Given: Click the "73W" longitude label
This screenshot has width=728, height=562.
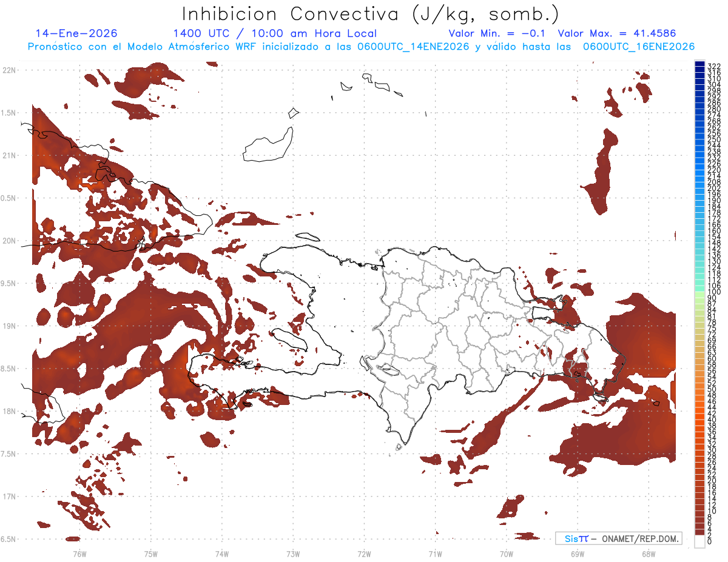Looking at the screenshot, I should click(x=293, y=553).
